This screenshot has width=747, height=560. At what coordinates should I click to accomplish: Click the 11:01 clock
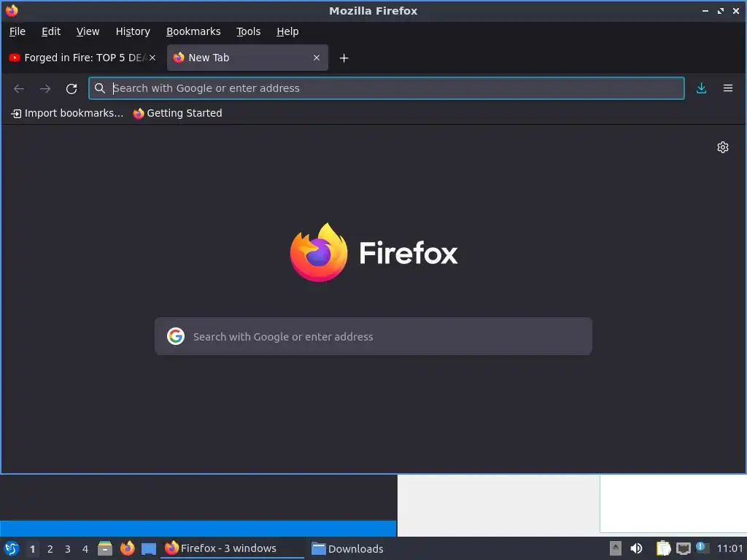[x=729, y=548]
